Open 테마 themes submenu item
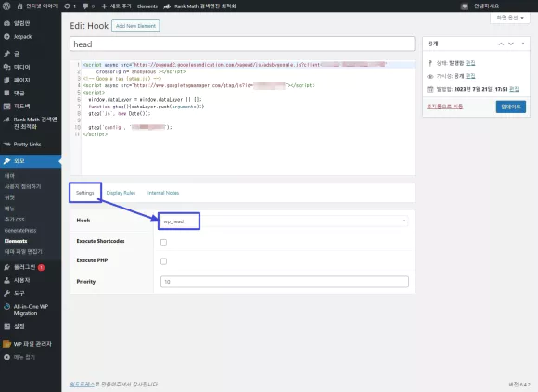The width and height of the screenshot is (538, 392). 9,176
